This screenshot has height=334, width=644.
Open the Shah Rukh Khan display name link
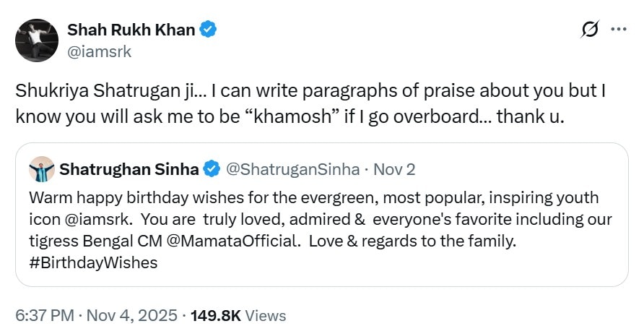(x=131, y=30)
